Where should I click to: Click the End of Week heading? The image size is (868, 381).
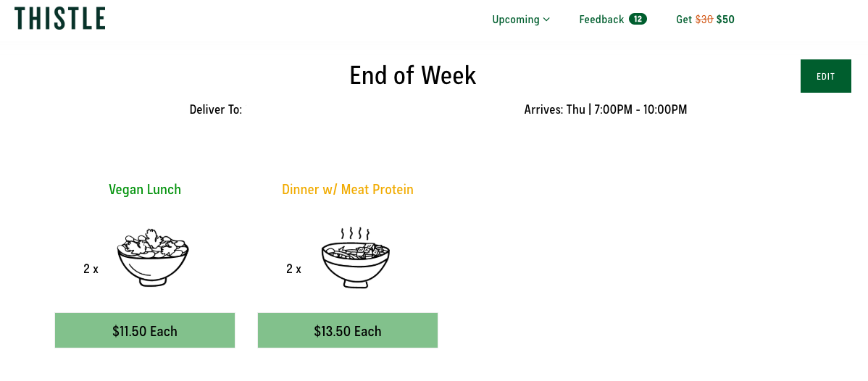(x=413, y=75)
